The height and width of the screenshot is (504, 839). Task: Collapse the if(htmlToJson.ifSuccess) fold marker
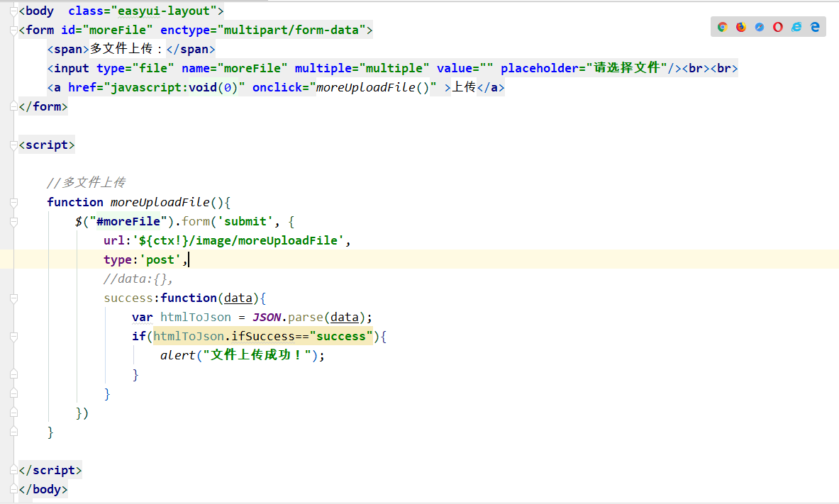click(x=14, y=337)
